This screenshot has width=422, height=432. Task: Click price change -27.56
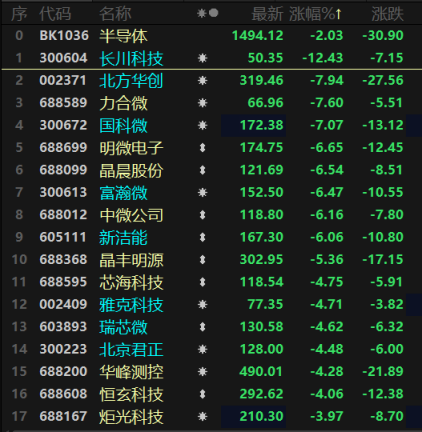(x=383, y=80)
